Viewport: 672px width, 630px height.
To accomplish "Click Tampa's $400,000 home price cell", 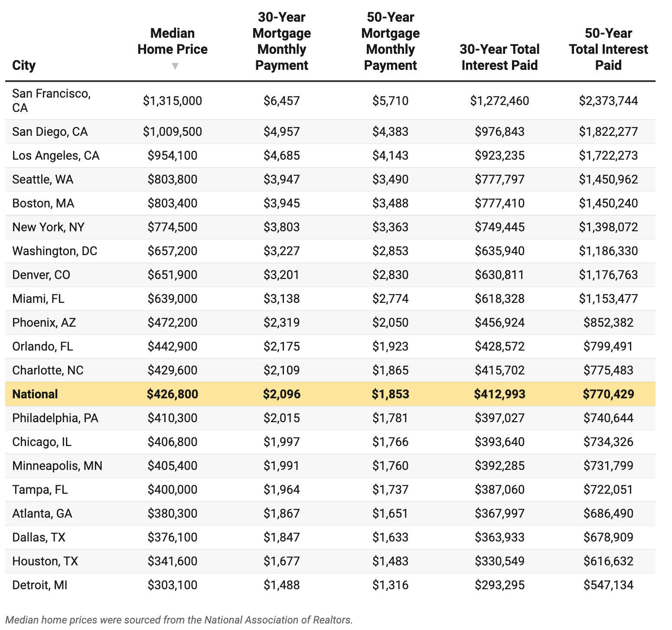I will click(173, 489).
